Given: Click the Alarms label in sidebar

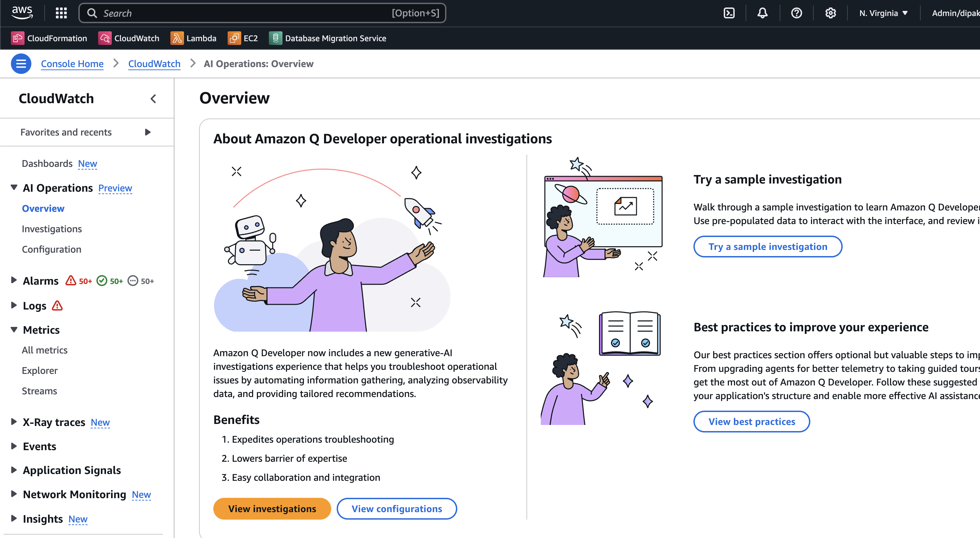Looking at the screenshot, I should [41, 281].
